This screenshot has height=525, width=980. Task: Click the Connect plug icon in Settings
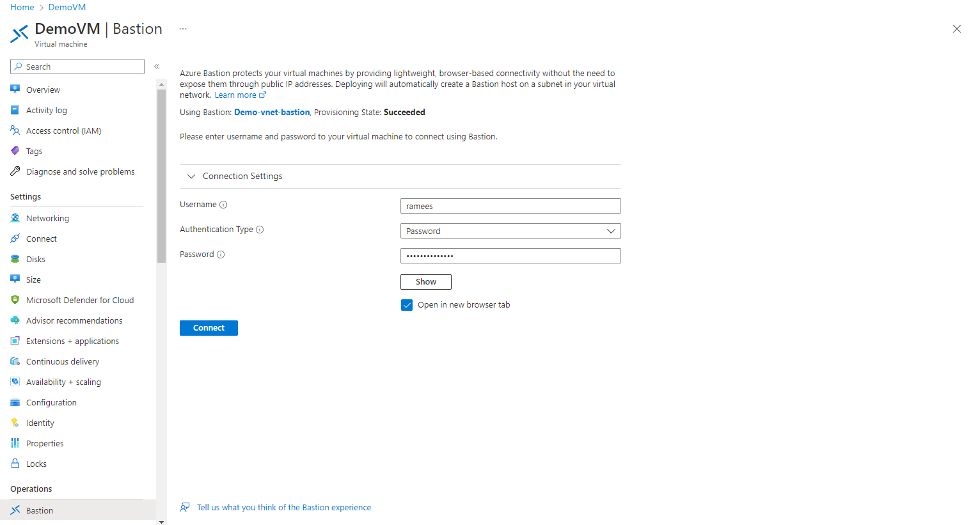pos(15,239)
